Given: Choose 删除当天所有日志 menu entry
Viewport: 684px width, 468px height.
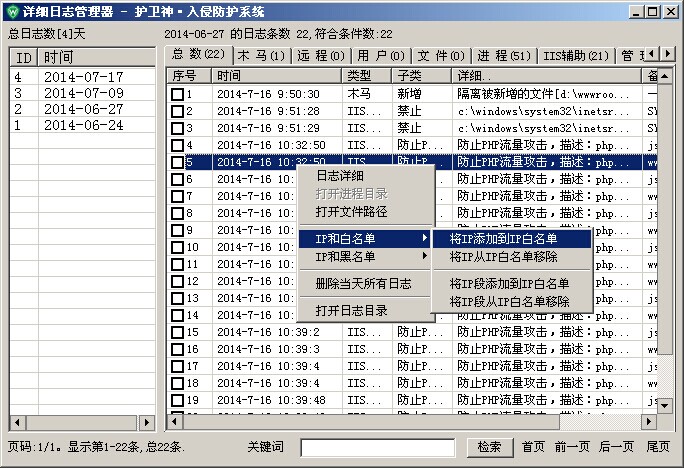Looking at the screenshot, I should pos(365,284).
